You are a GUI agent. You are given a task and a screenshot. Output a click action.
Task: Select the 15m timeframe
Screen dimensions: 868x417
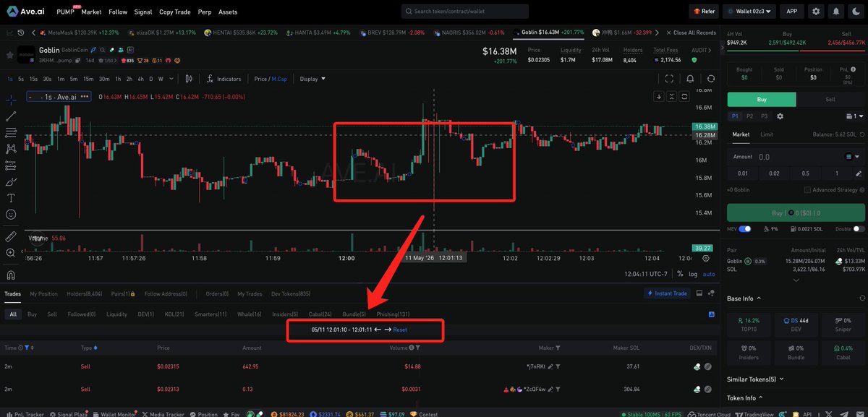pyautogui.click(x=88, y=79)
